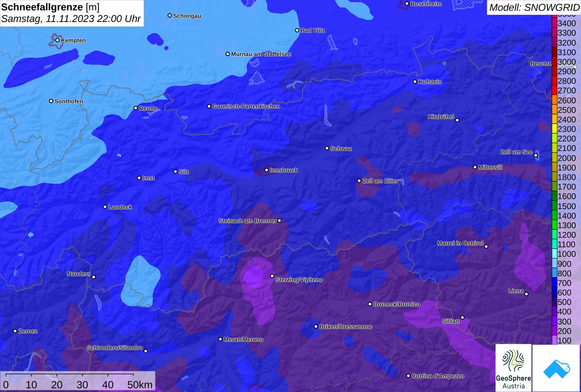581x392 pixels.
Task: Click the blue 700 m legend swatch
Action: point(554,283)
